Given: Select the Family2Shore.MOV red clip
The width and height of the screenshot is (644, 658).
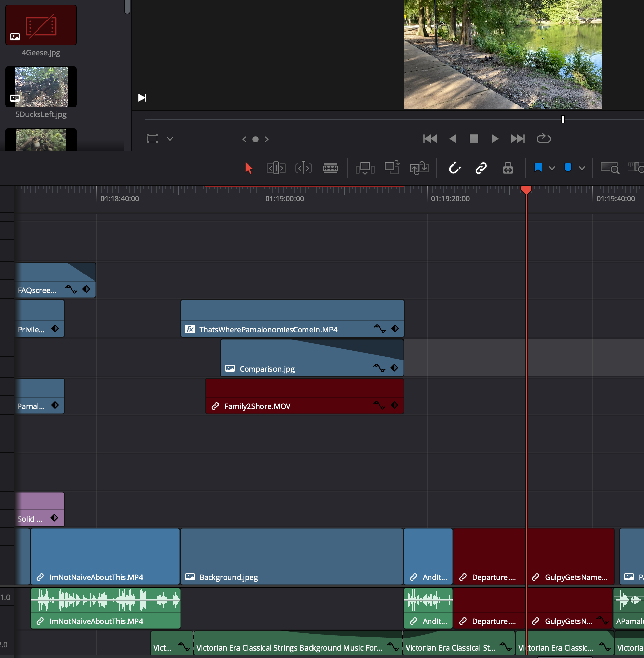Looking at the screenshot, I should coord(304,396).
